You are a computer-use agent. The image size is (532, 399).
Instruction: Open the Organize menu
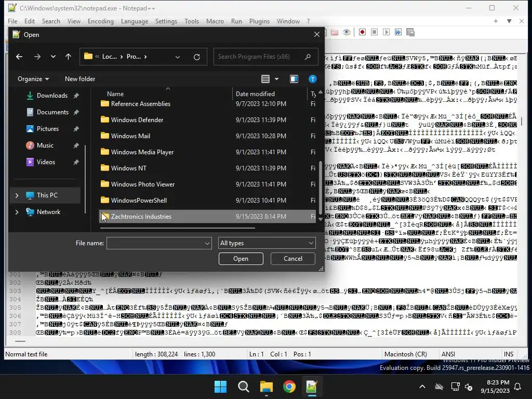[33, 79]
